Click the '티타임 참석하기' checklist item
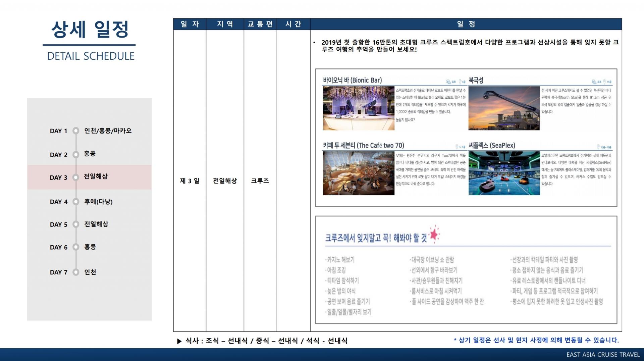 point(342,280)
